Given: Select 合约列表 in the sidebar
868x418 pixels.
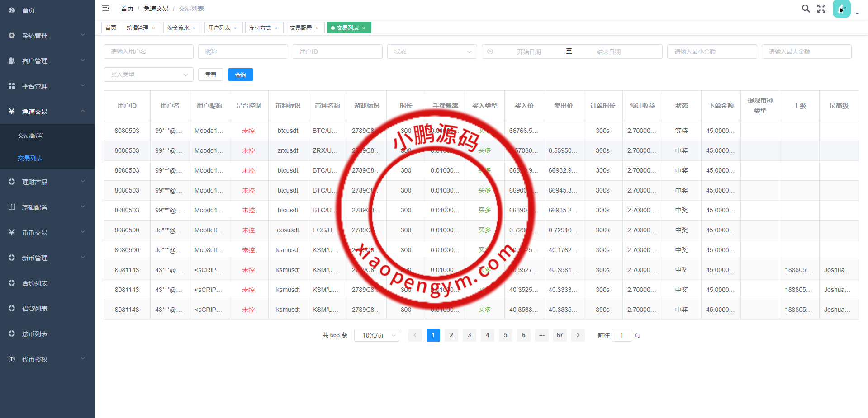Looking at the screenshot, I should click(34, 283).
